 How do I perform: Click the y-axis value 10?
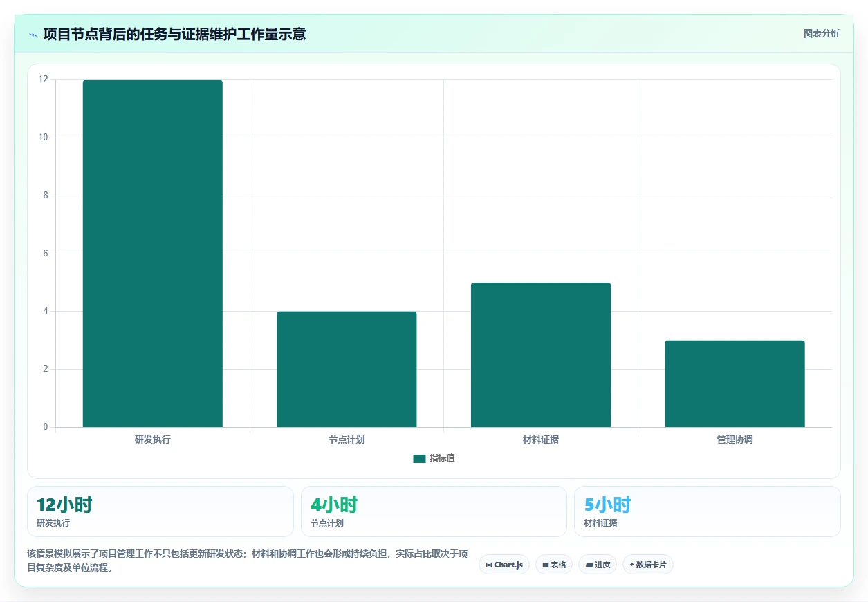[44, 138]
